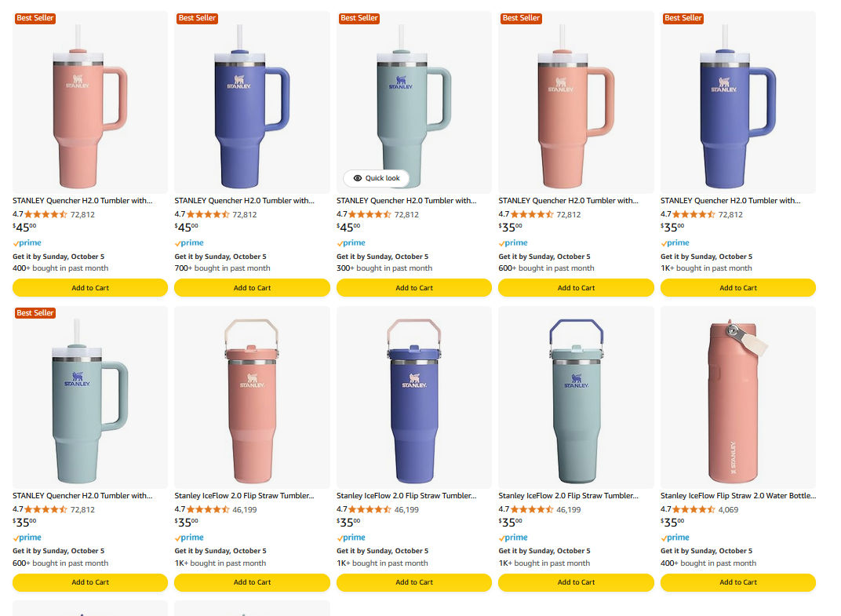Click Best Seller badge on first pink Quencher
Image resolution: width=841 pixels, height=616 pixels.
[x=35, y=18]
